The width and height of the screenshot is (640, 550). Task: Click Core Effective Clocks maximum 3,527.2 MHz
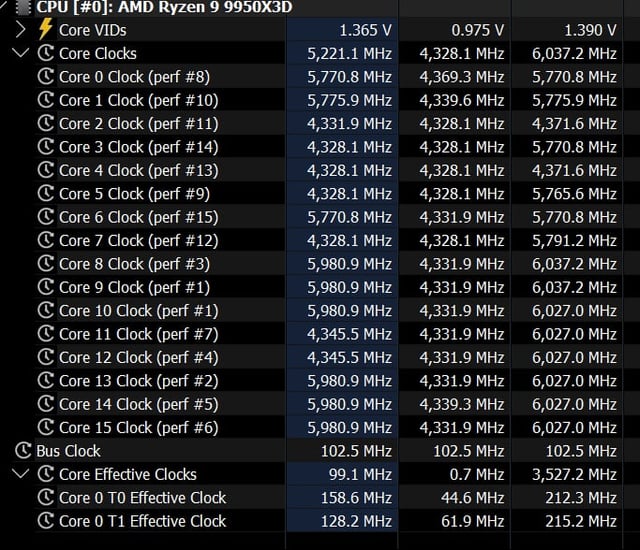tap(574, 474)
